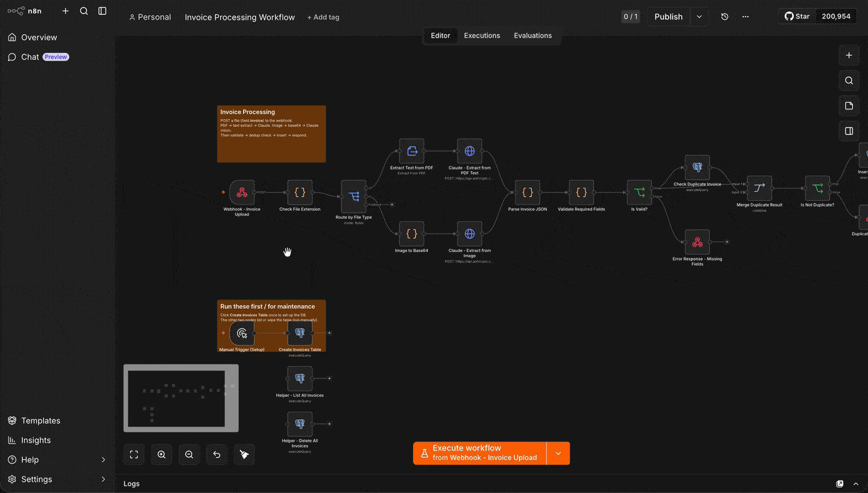Select the Extract Text from PDF node
Screen dimensions: 868x493
click(x=412, y=151)
